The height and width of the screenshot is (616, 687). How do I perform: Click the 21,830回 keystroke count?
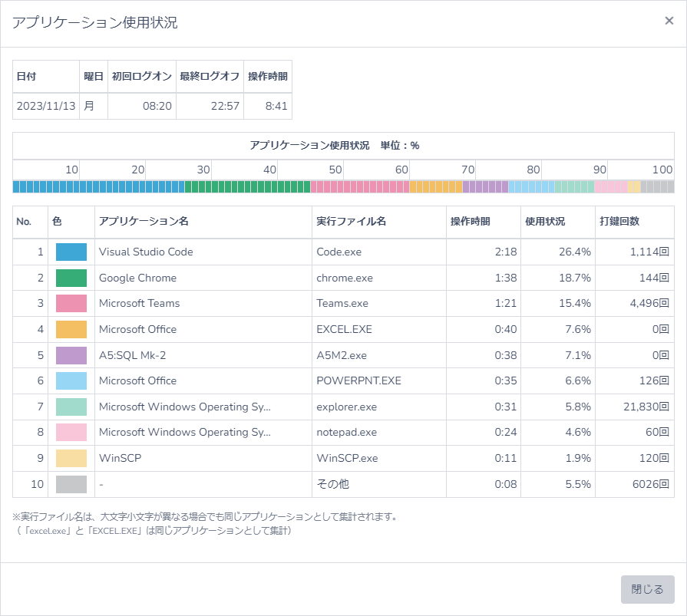click(646, 407)
